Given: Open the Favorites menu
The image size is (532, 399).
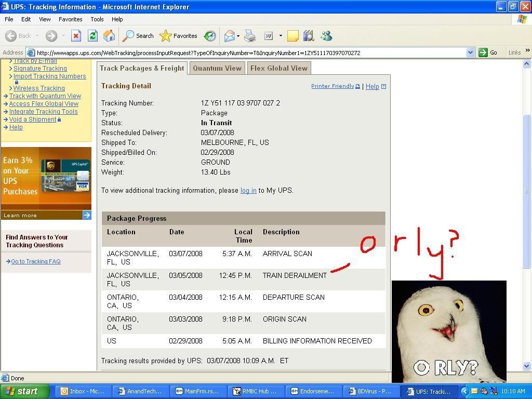Looking at the screenshot, I should click(70, 19).
